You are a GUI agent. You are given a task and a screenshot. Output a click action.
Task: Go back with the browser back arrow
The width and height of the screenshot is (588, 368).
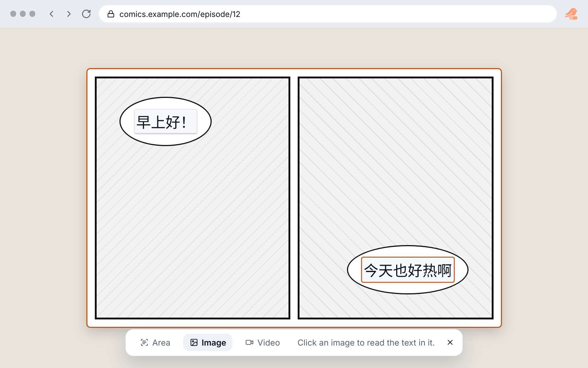51,14
